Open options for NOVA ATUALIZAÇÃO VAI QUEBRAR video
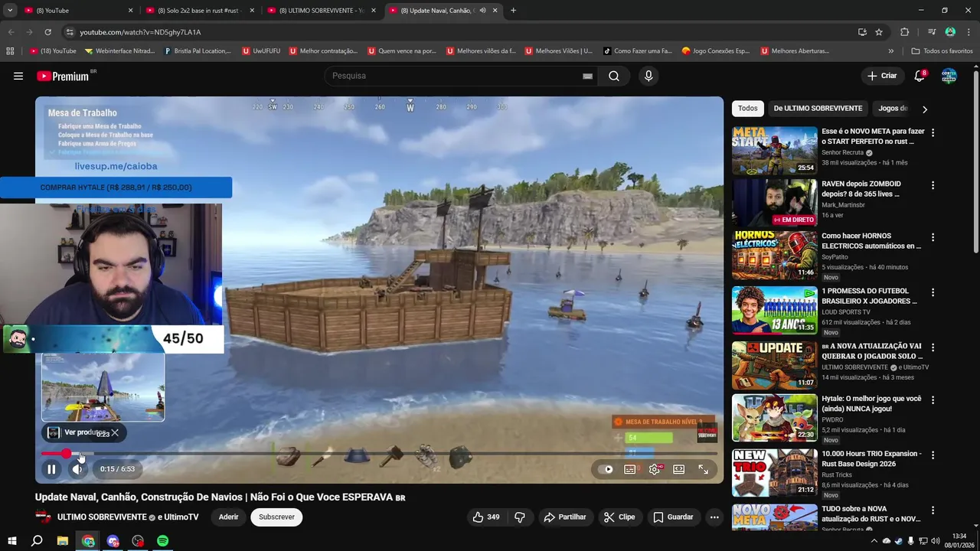 (933, 347)
